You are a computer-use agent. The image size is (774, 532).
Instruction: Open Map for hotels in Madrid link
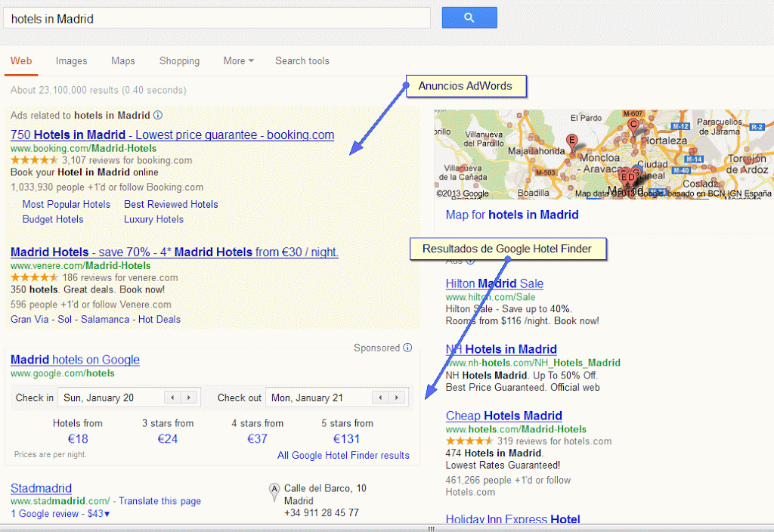click(x=512, y=215)
